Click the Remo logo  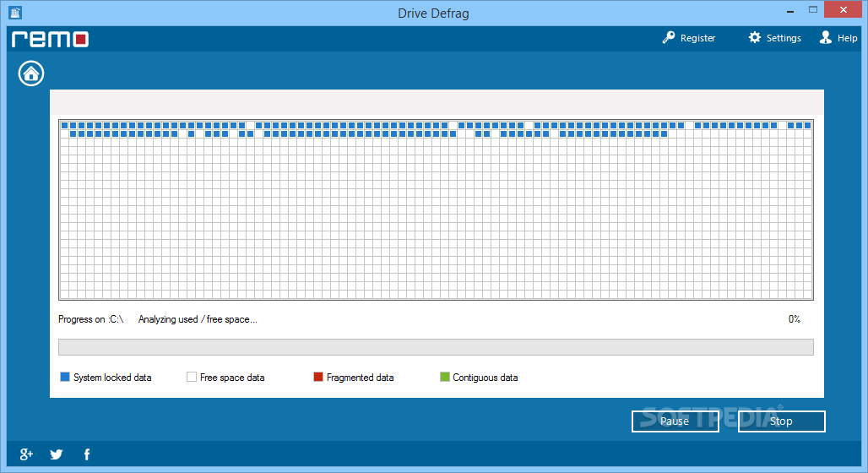[51, 40]
